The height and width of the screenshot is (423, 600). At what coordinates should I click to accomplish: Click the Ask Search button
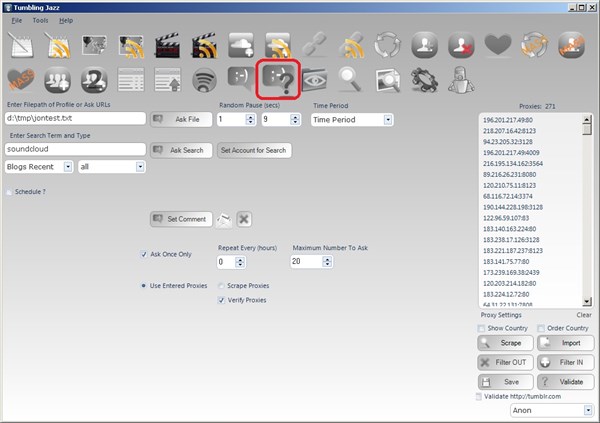(181, 150)
